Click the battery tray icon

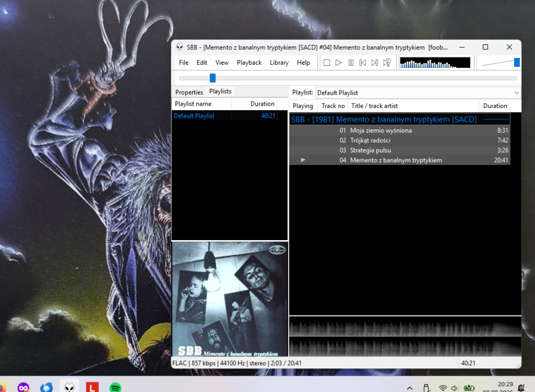pyautogui.click(x=469, y=388)
